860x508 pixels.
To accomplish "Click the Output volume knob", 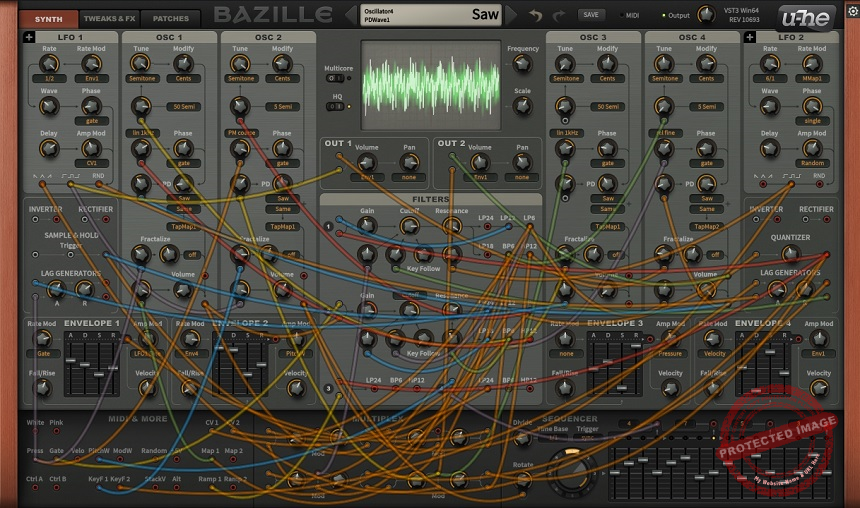I will (706, 15).
